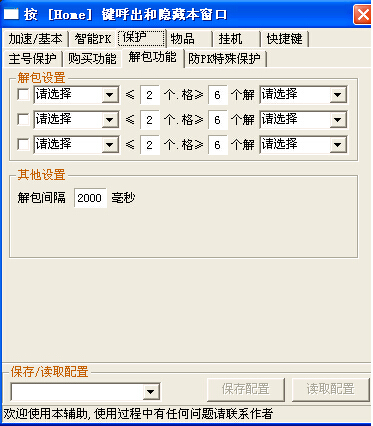The height and width of the screenshot is (426, 373).
Task: Click the 保存配置 button
Action: [x=246, y=389]
